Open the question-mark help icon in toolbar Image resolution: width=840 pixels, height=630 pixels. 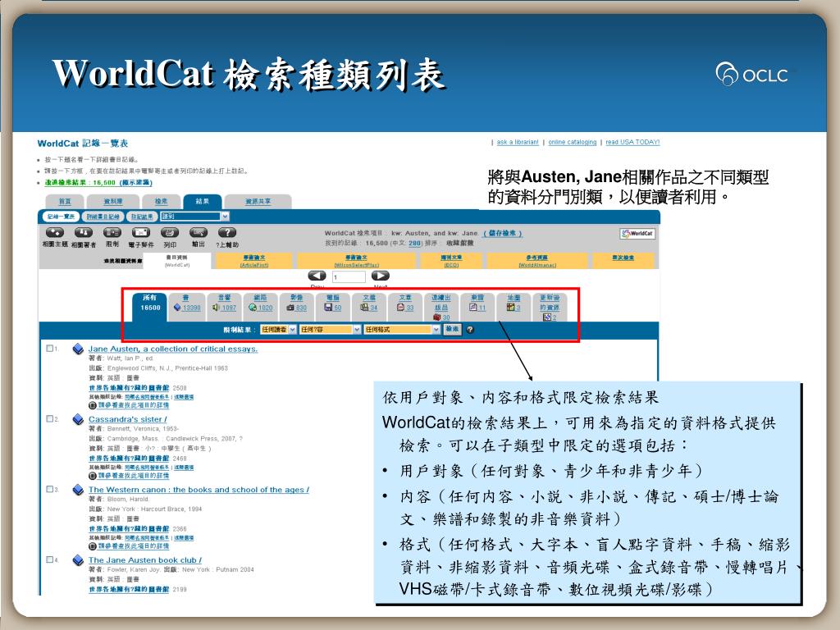point(227,232)
